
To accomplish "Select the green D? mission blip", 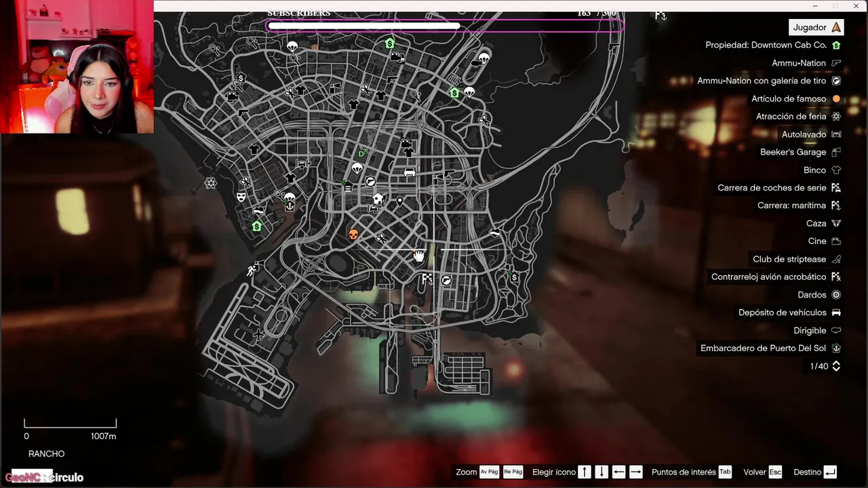I will pos(363,152).
